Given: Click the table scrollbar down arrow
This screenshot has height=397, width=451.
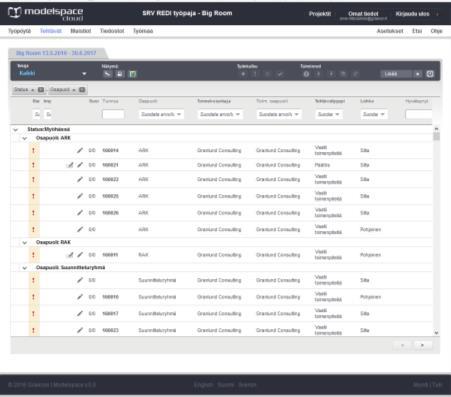Looking at the screenshot, I should pyautogui.click(x=436, y=332).
